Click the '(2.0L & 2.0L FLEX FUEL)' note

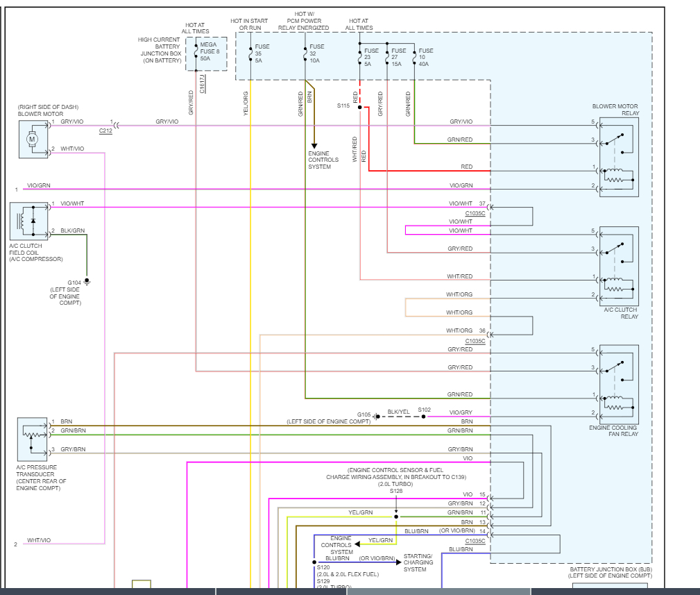(348, 574)
